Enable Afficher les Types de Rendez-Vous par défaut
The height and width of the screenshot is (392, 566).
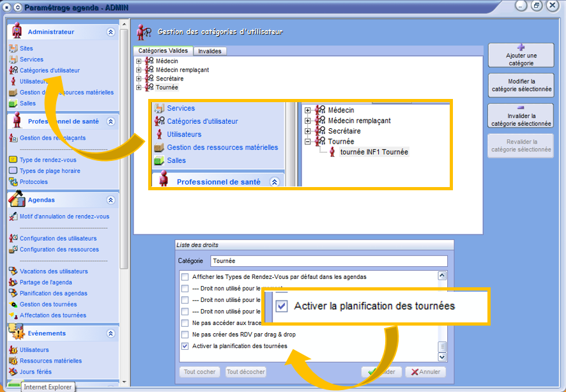pos(185,277)
